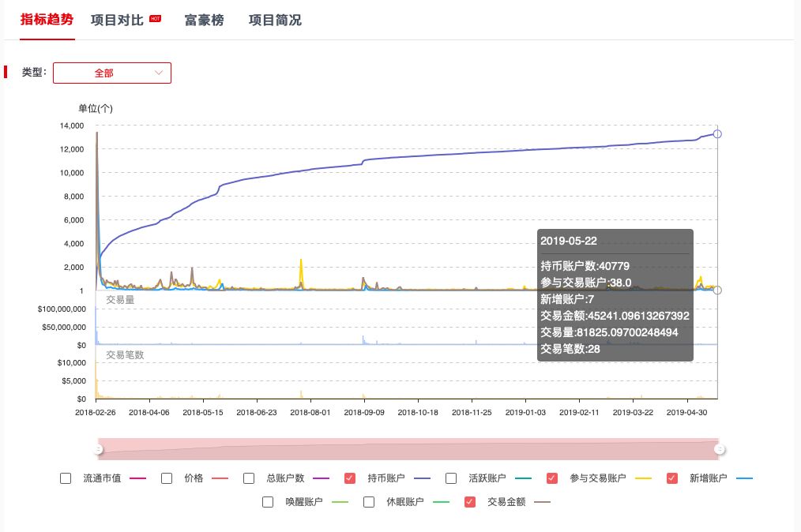The image size is (801, 532).
Task: Open the 类型 全部 dropdown
Action: [111, 73]
